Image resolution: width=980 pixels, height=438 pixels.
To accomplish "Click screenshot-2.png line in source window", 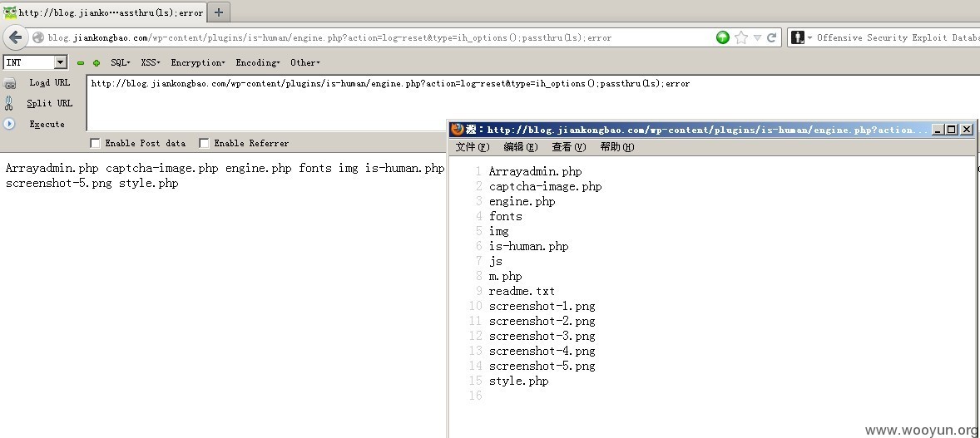I will (542, 321).
